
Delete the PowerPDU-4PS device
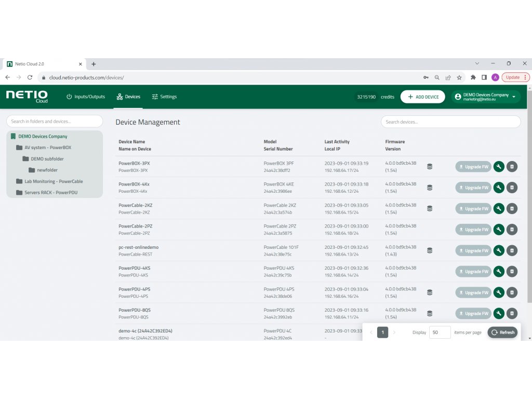[512, 292]
